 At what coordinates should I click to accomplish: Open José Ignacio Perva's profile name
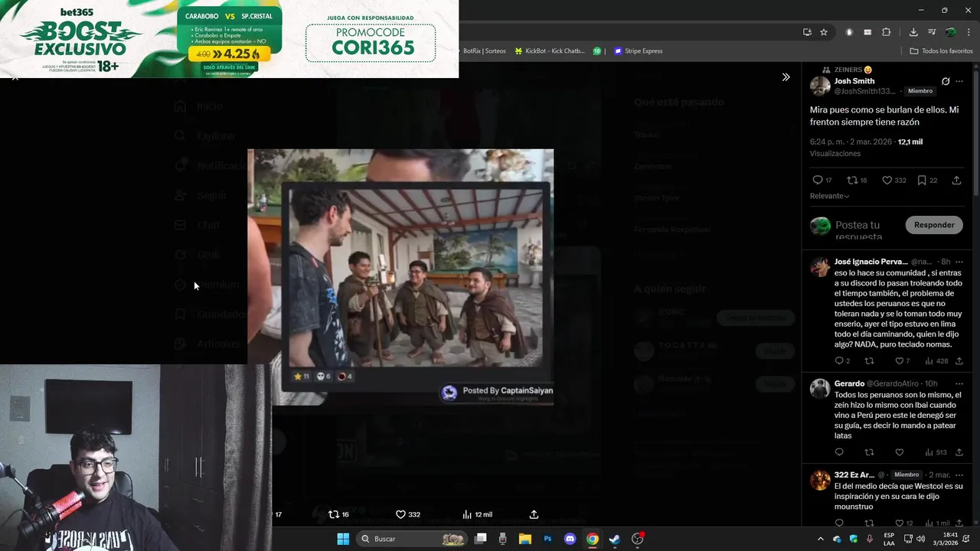(871, 262)
